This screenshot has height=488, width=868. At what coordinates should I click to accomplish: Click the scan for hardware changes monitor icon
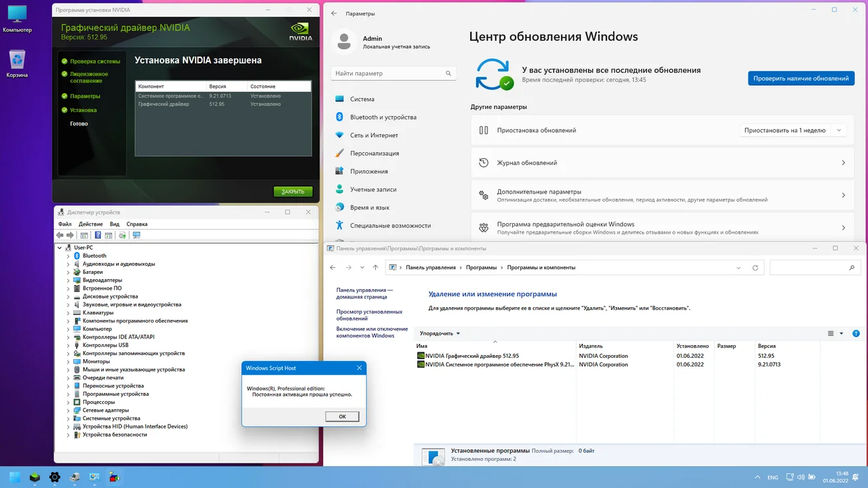point(136,235)
